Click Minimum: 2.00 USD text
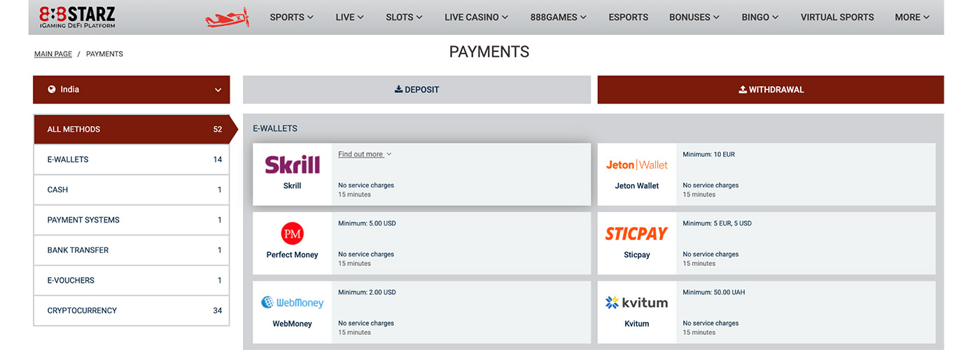980x350 pixels. tap(367, 292)
